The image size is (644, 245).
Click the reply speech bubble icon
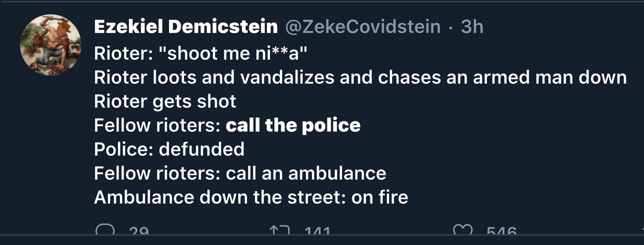coord(105,229)
